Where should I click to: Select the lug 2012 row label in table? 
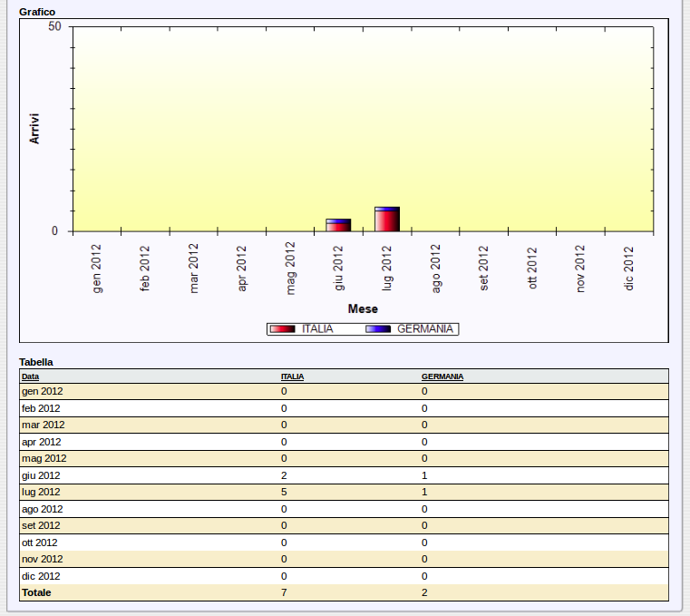coord(41,492)
